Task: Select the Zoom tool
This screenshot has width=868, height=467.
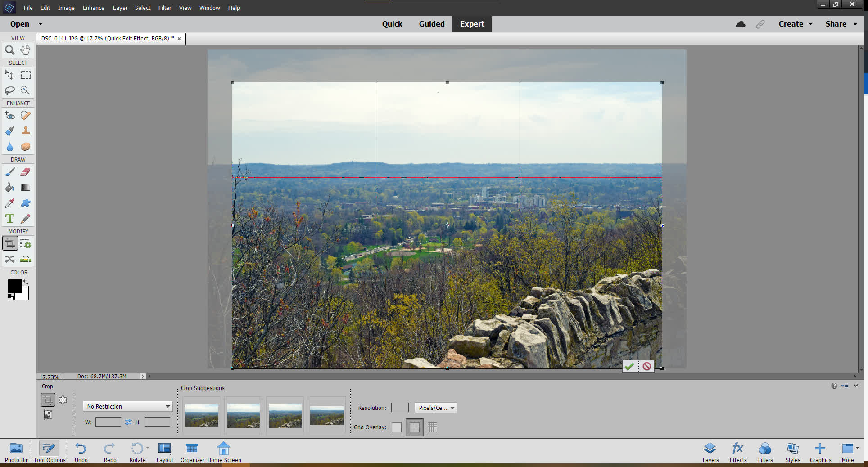Action: point(9,50)
